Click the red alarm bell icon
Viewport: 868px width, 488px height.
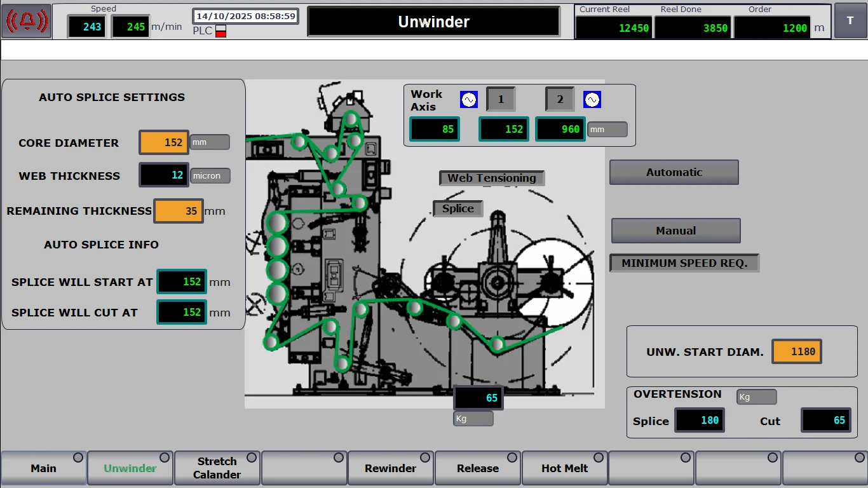point(27,21)
